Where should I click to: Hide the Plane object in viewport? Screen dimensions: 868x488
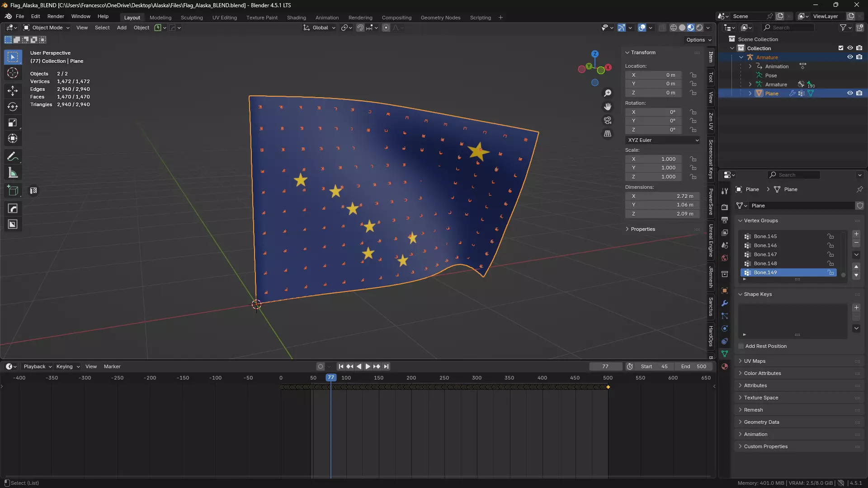[x=850, y=94]
